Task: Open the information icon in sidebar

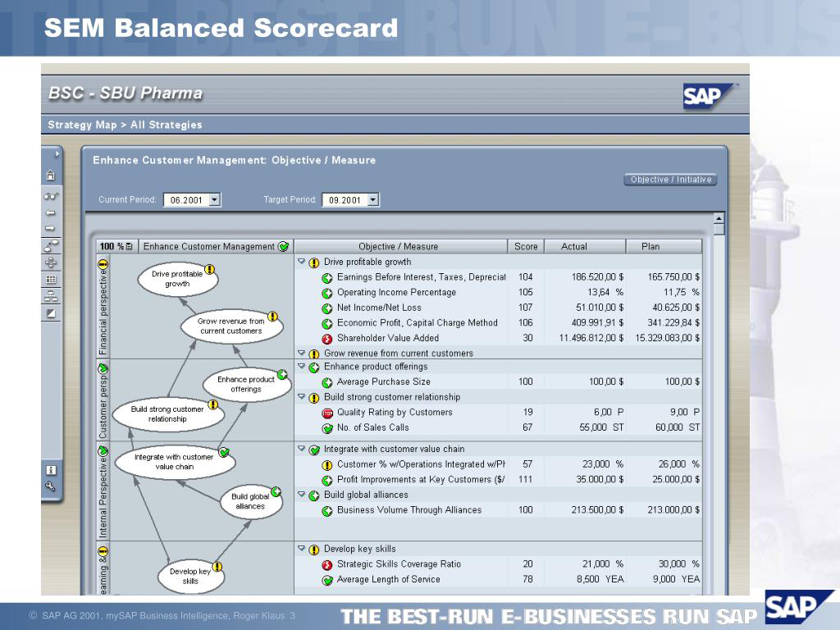Action: pos(51,470)
